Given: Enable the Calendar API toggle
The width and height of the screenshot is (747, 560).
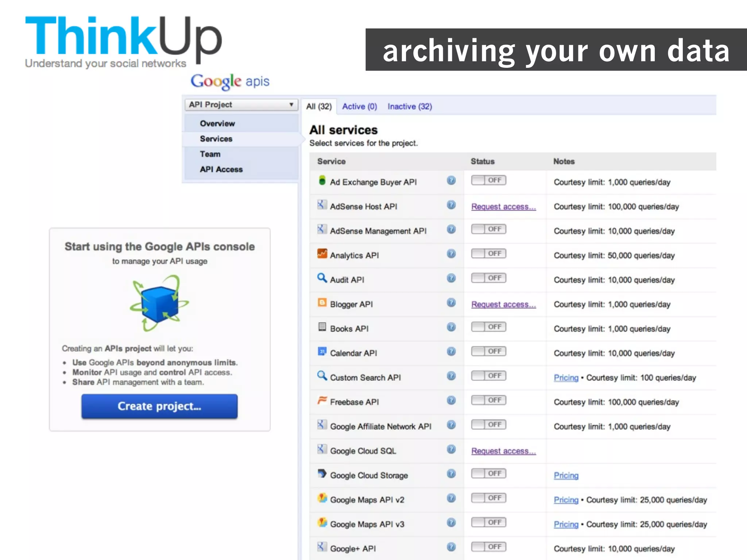Looking at the screenshot, I should (489, 351).
